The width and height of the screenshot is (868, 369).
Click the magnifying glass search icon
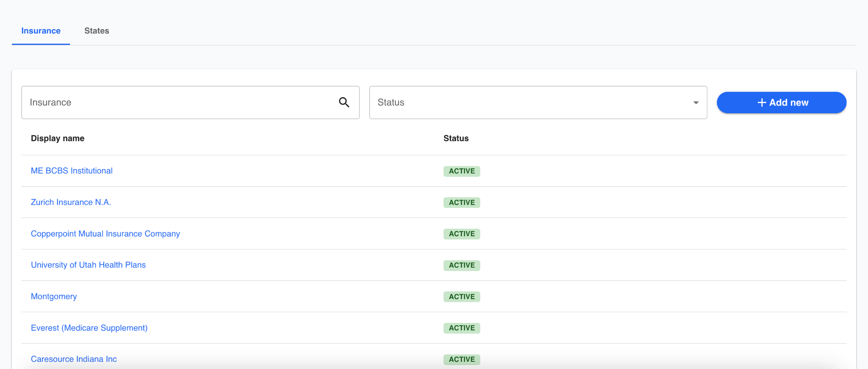click(344, 102)
